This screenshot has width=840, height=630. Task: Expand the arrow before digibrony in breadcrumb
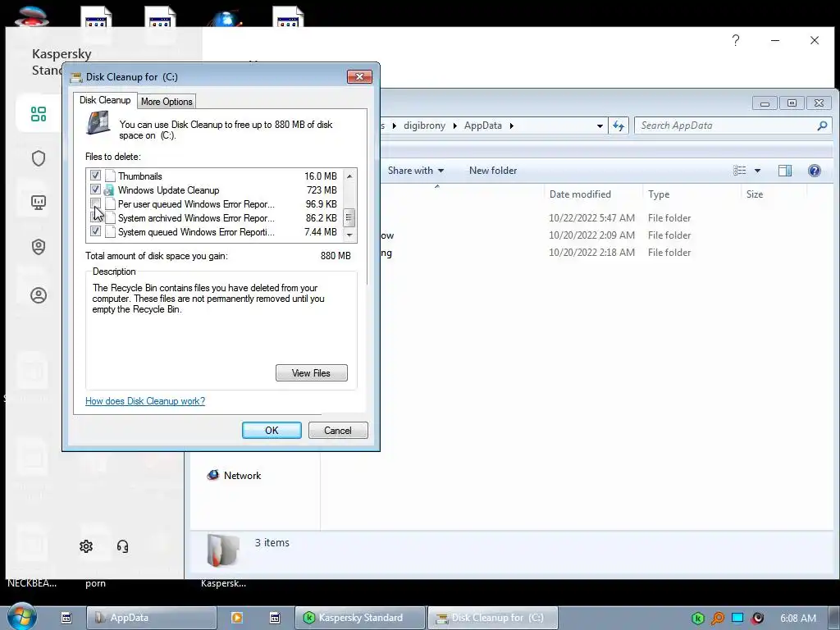[x=395, y=126]
